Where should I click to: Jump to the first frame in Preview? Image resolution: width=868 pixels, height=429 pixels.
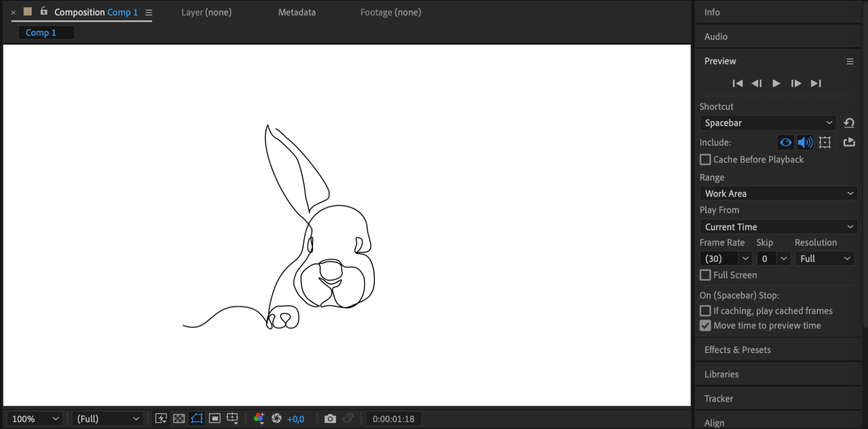point(737,83)
